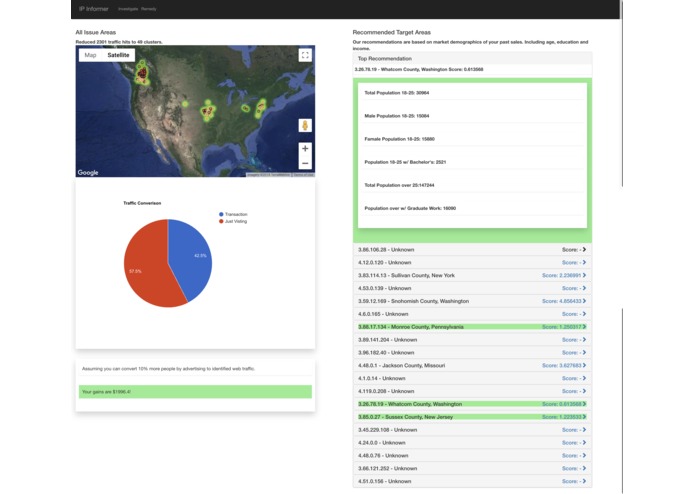Open the 4.48.0.1 Jackson County, Missouri entry
The width and height of the screenshot is (695, 494).
472,366
